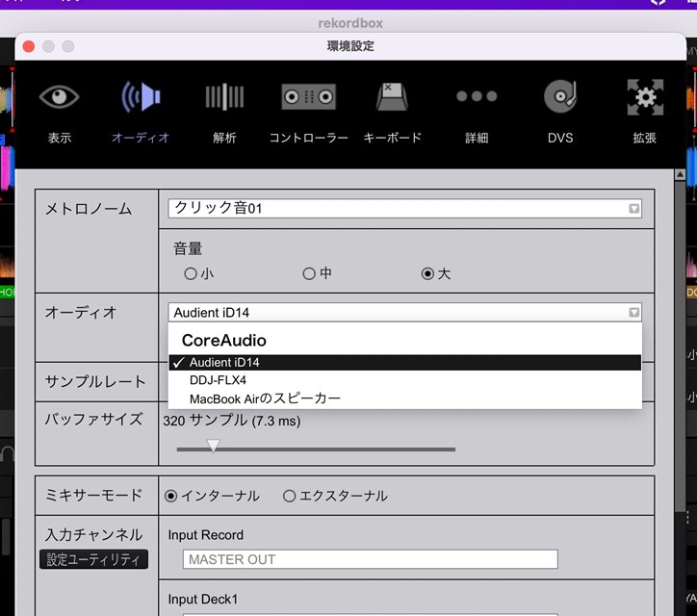Viewport: 697px width, 616px height.
Task: Switch to the DVS tab label
Action: 560,138
